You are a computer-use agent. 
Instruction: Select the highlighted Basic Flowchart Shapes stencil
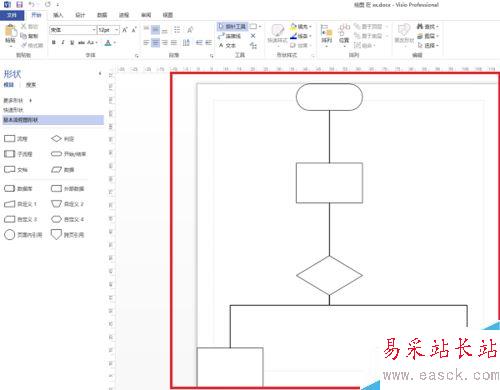click(x=53, y=120)
